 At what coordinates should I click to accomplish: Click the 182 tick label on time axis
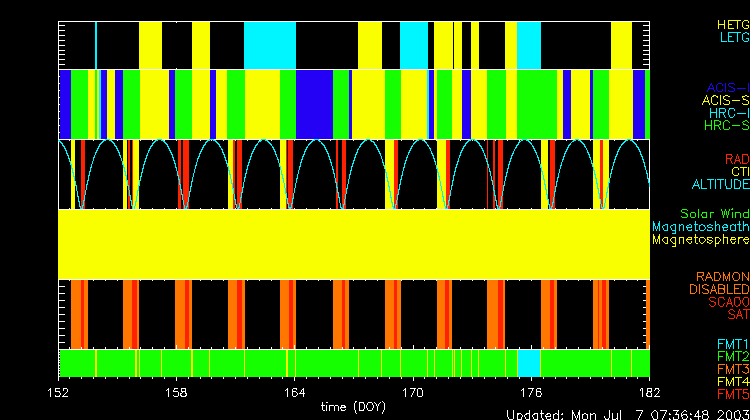tap(648, 392)
